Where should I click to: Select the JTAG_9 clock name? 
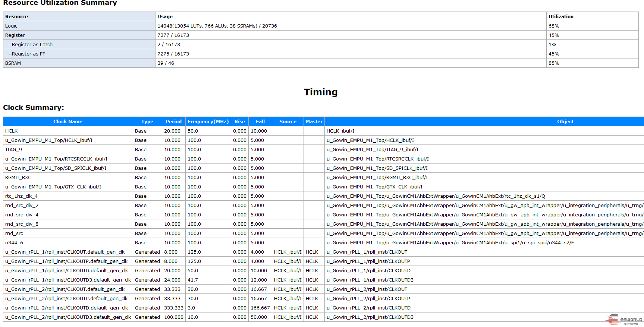(68, 149)
